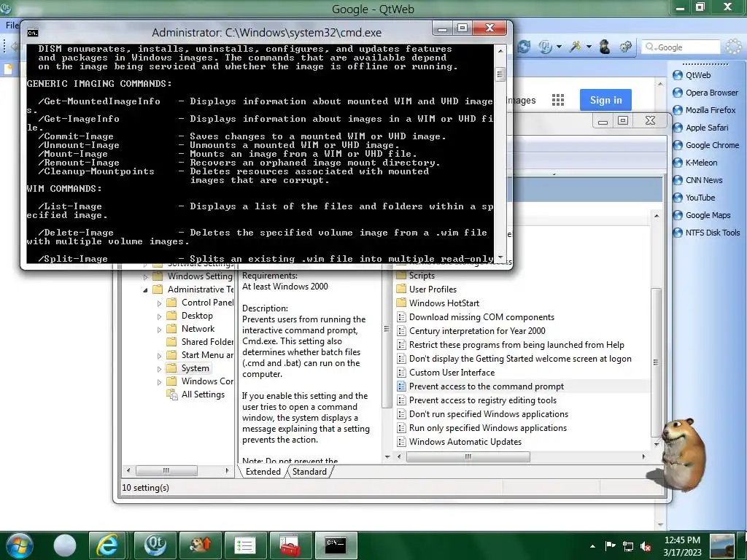Open Opera Browser bookmark
Viewport: 747px width, 560px height.
point(705,93)
